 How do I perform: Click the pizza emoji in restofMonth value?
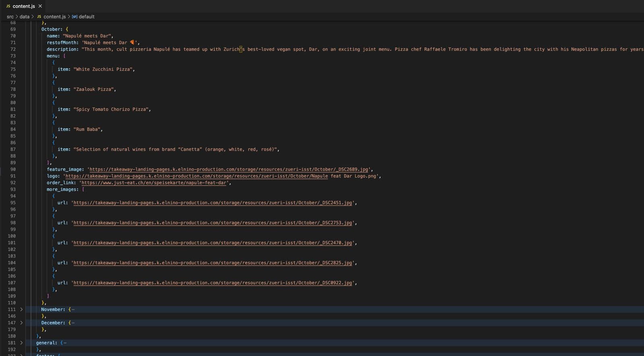click(x=132, y=42)
